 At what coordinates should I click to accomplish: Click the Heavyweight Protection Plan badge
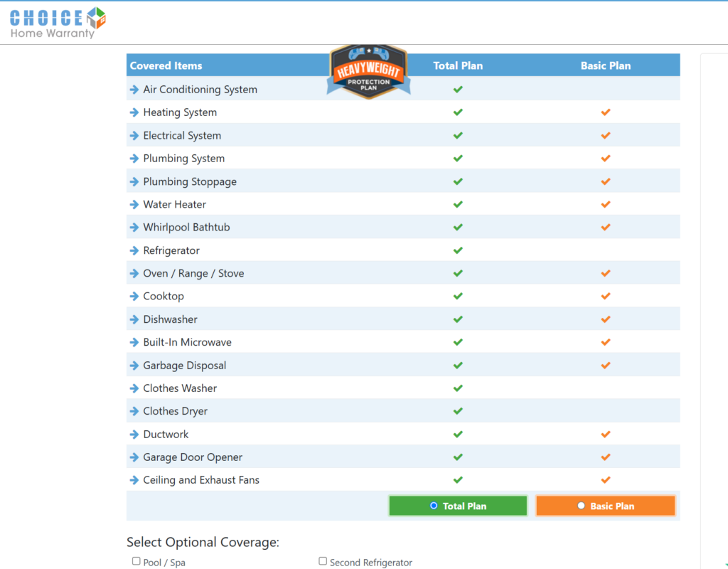pos(369,71)
